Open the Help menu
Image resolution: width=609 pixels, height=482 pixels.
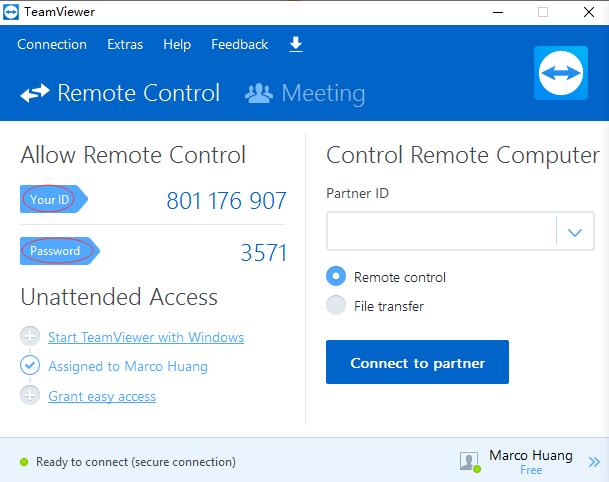point(177,44)
